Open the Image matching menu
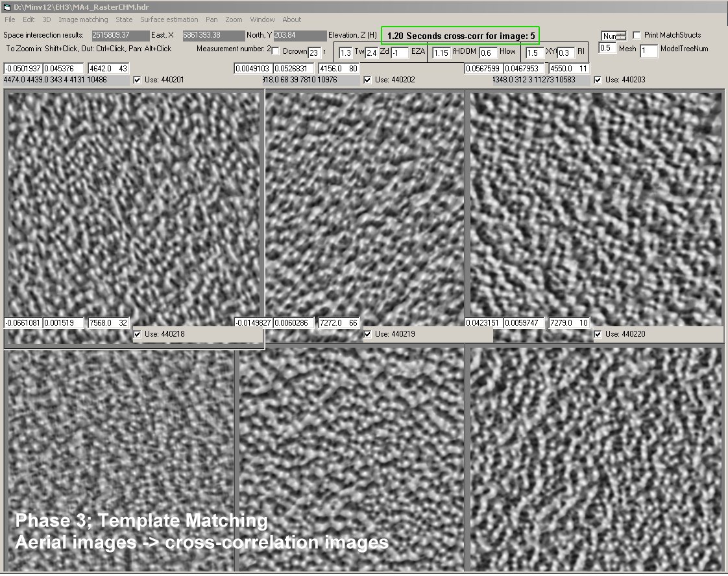Image resolution: width=728 pixels, height=576 pixels. click(83, 19)
